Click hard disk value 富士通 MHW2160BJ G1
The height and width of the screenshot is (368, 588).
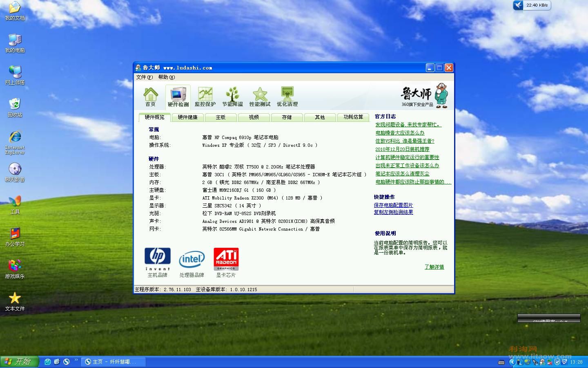[239, 190]
